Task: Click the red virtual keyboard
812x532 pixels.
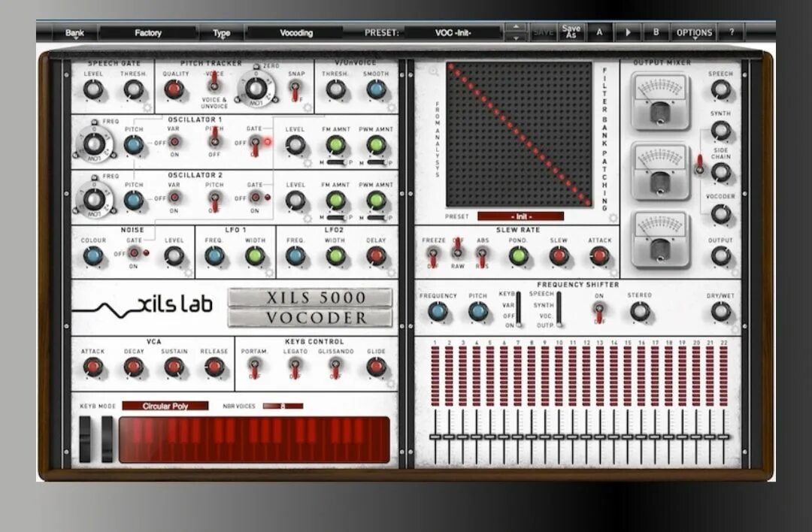Action: 254,440
